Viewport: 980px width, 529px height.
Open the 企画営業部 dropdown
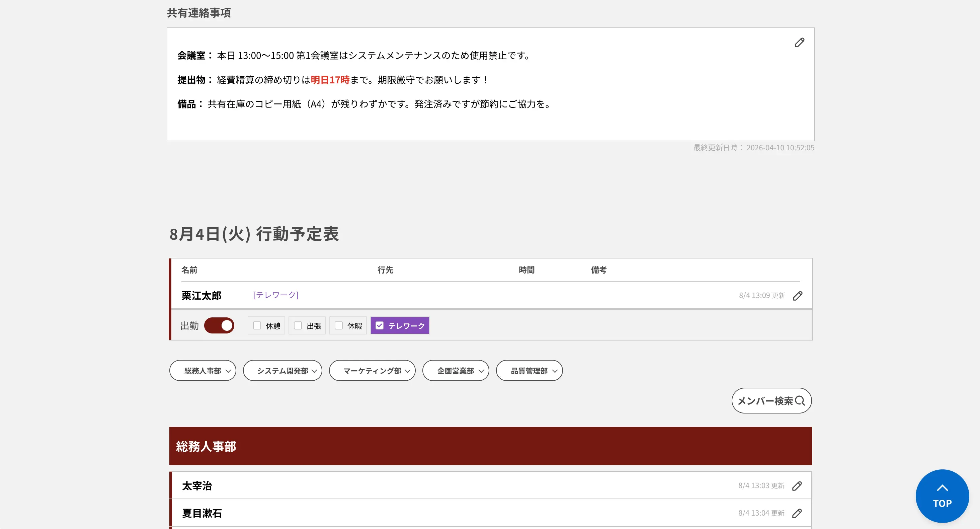(456, 371)
